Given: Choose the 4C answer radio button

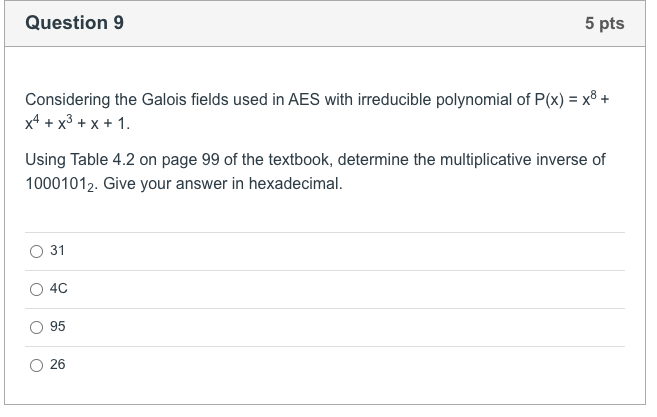Looking at the screenshot, I should click(x=36, y=289).
